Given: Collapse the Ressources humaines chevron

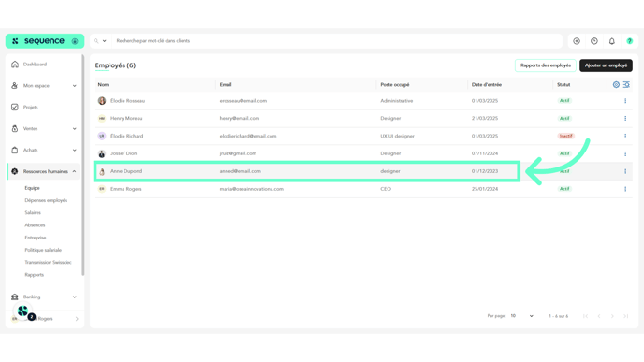Looking at the screenshot, I should [x=74, y=171].
